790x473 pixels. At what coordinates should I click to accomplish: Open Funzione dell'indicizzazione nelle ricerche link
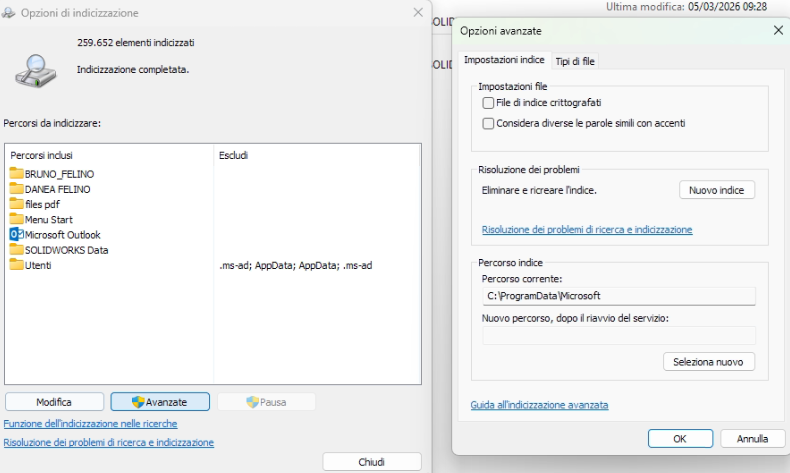[x=90, y=424]
